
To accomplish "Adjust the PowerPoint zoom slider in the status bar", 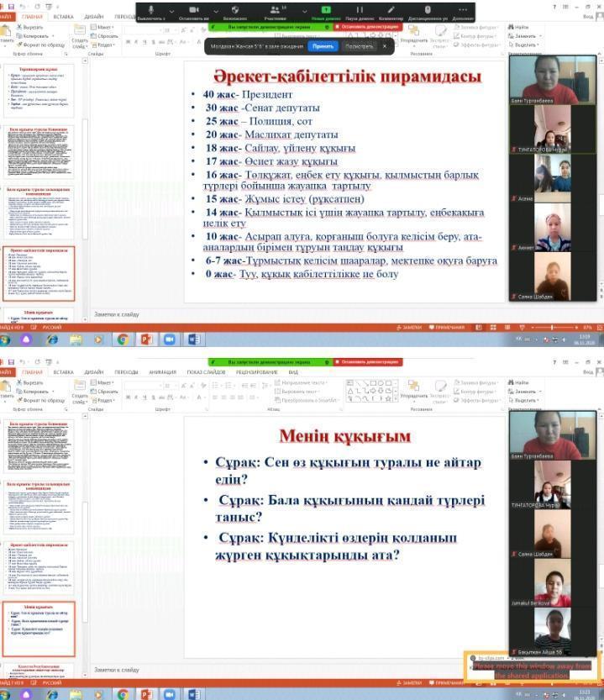I will coord(553,327).
